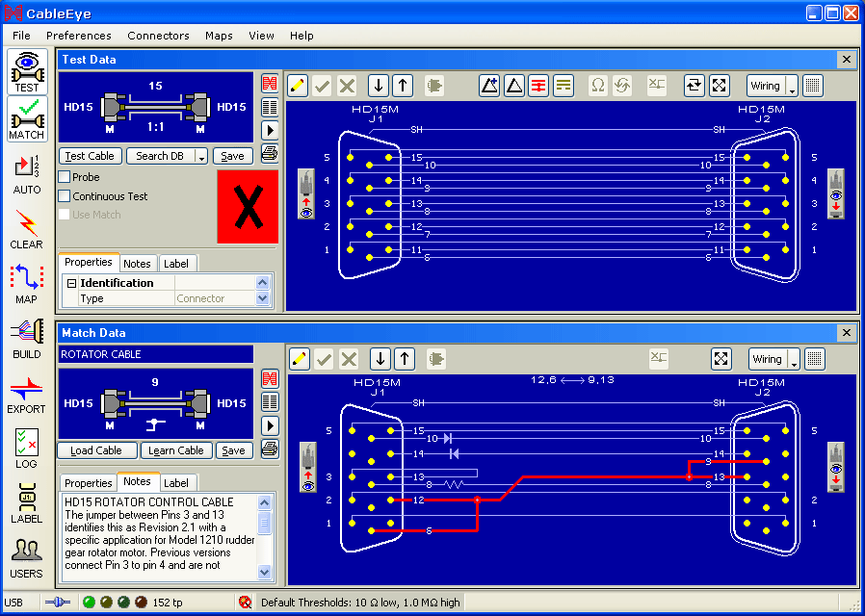Toggle the grid display icon in the toolbar
Viewport: 865px width, 616px height.
(813, 86)
